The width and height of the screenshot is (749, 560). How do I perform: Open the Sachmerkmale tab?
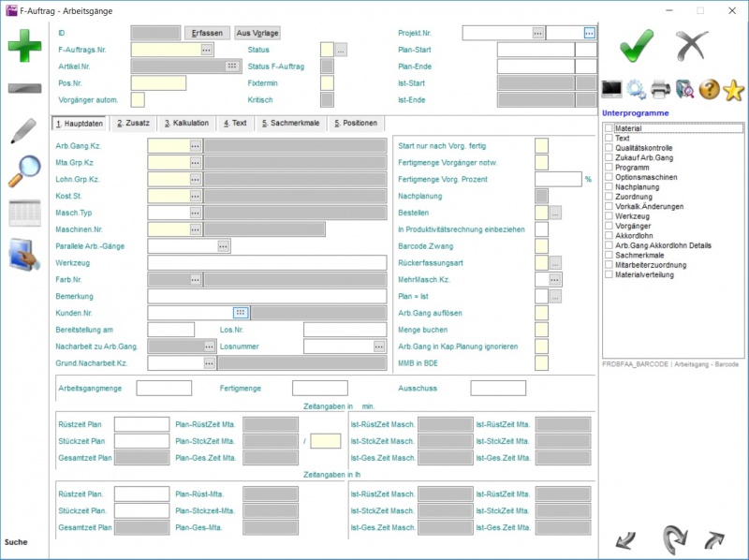tap(290, 123)
